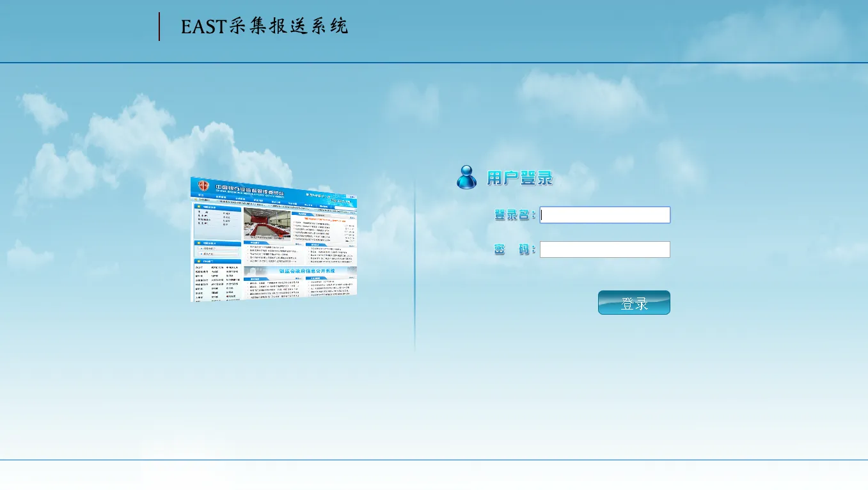
Task: Click the EAST采集报送系统 page title
Action: point(264,26)
